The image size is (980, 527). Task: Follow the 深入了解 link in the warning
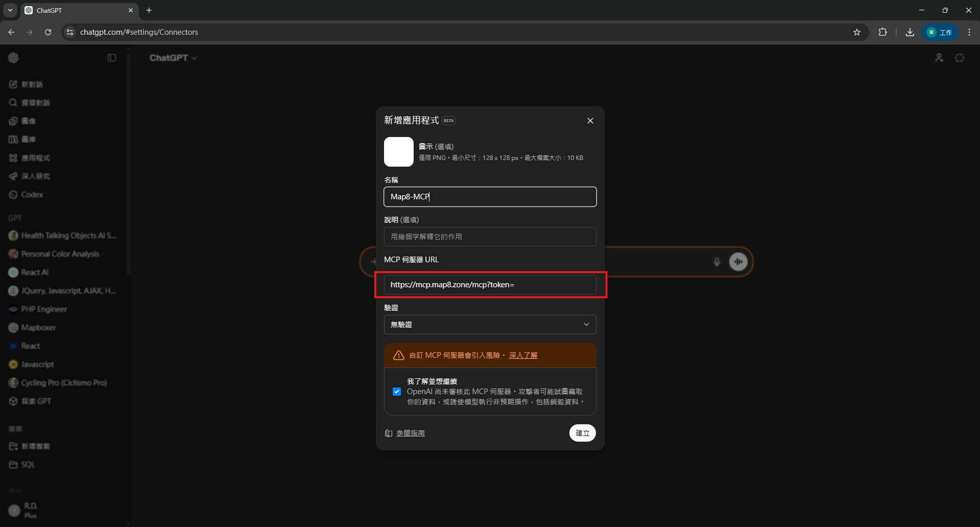pyautogui.click(x=523, y=355)
